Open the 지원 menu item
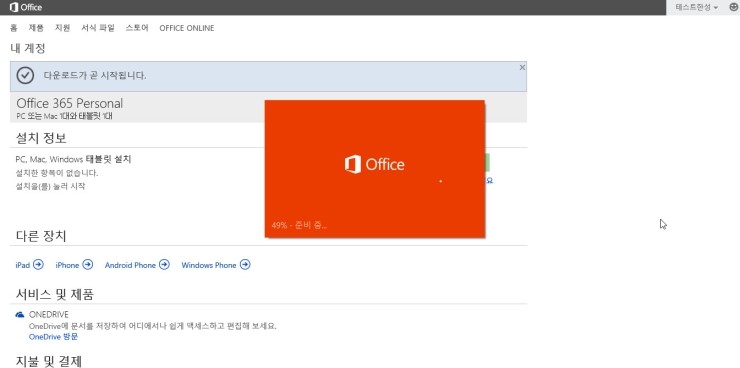 click(x=62, y=28)
